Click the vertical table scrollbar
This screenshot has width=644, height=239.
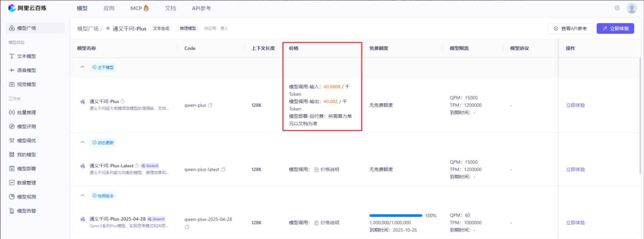[640, 115]
